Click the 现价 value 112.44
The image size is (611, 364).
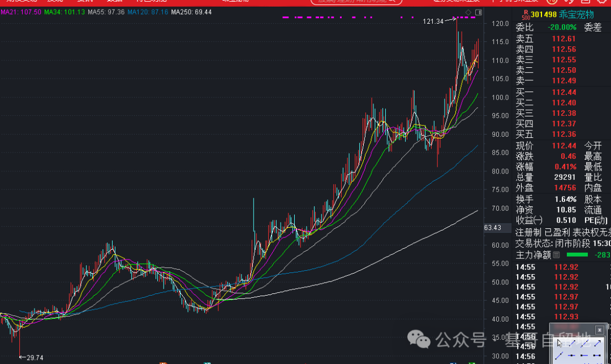pyautogui.click(x=564, y=146)
